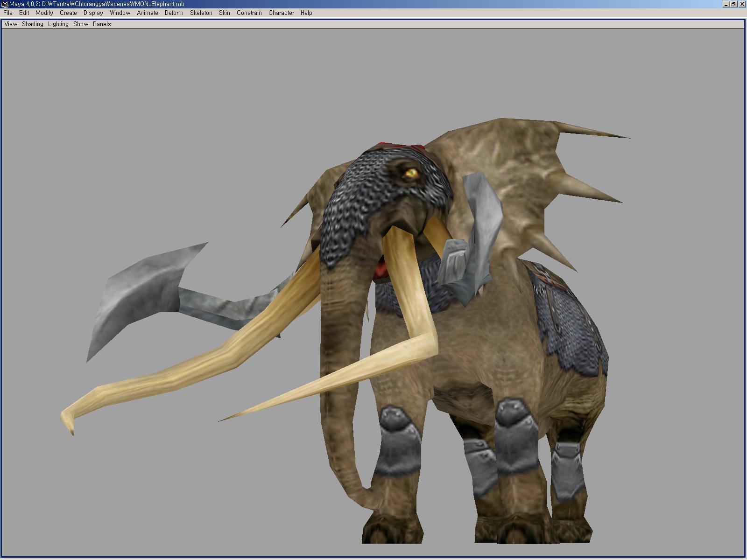The image size is (747, 560).
Task: Open the Lighting panel menu
Action: point(58,24)
